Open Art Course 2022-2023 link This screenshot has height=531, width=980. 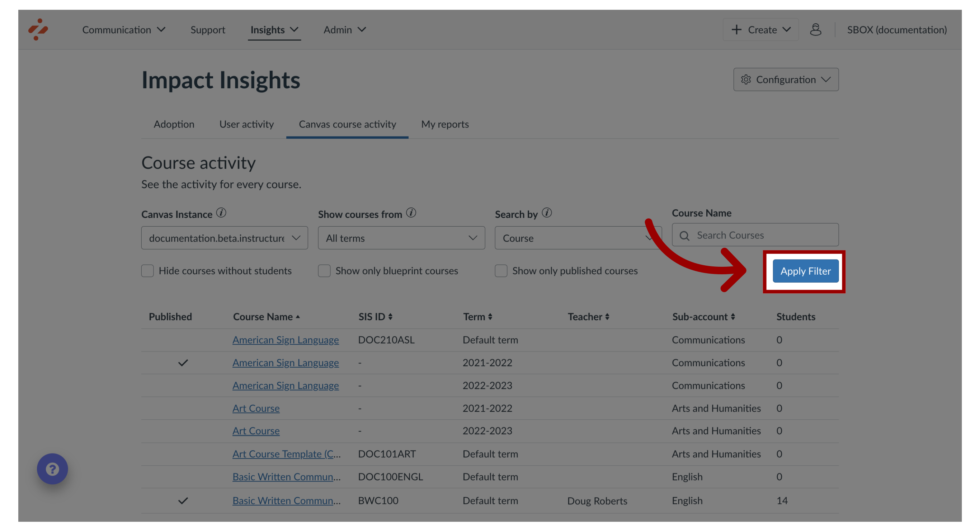[256, 431]
